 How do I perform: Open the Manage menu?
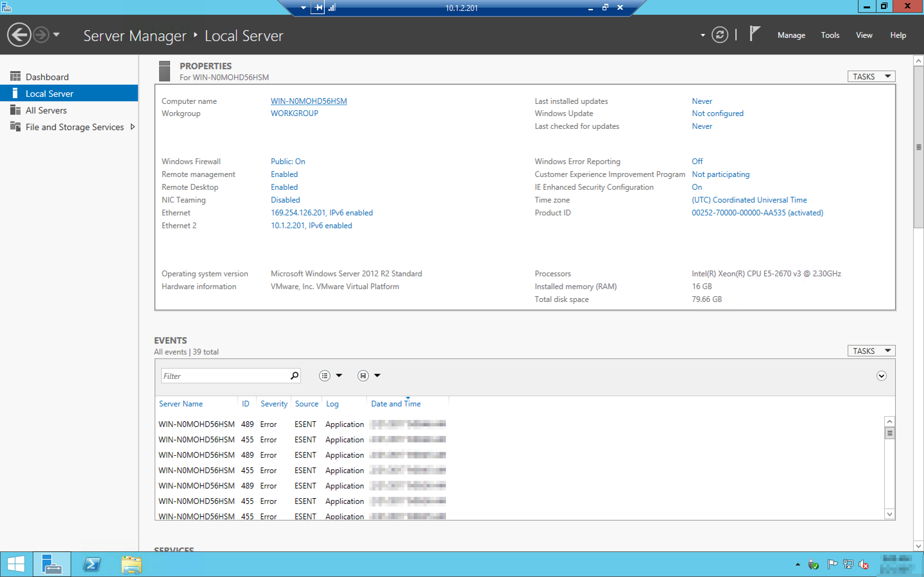click(791, 35)
